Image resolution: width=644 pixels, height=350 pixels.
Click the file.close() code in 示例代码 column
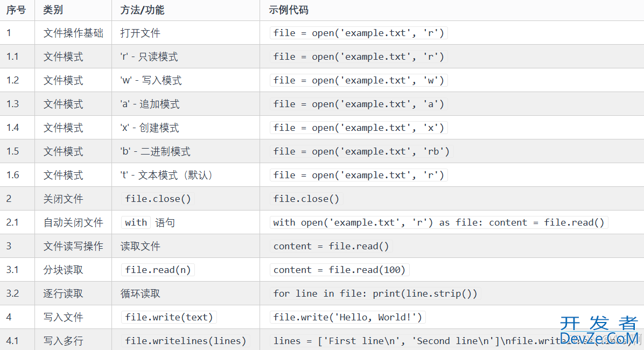click(306, 199)
